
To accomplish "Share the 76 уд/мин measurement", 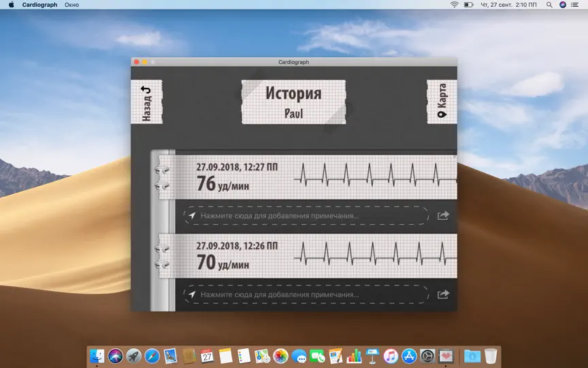I will pos(443,215).
